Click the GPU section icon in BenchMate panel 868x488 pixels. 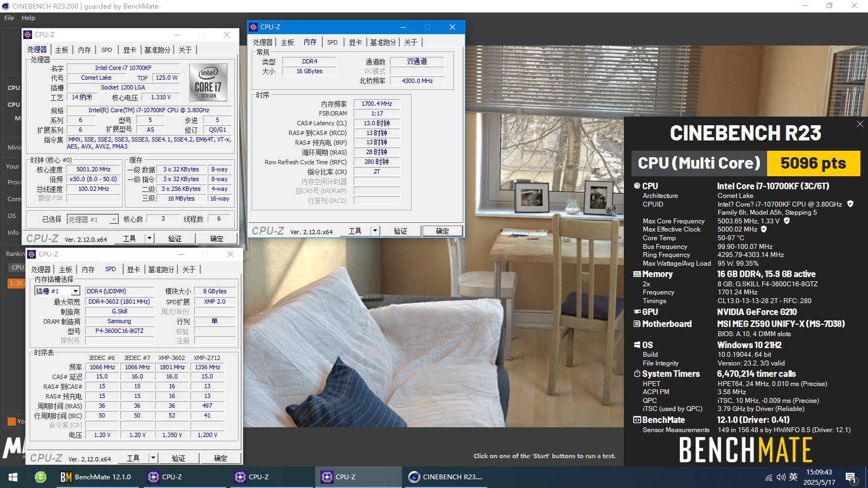pyautogui.click(x=637, y=312)
